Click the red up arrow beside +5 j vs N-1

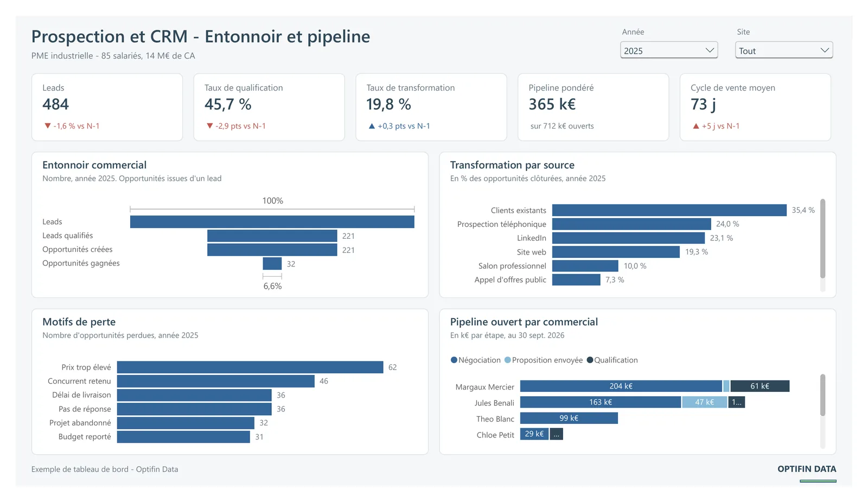[x=696, y=126]
